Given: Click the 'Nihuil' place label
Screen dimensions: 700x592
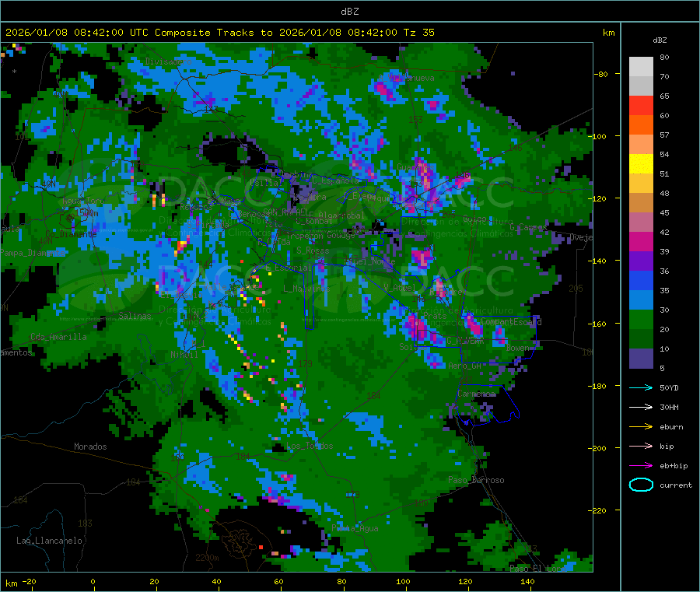Looking at the screenshot, I should click(x=184, y=355).
